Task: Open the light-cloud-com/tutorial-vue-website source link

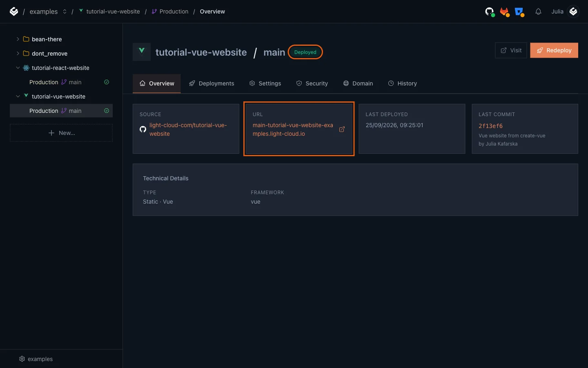Action: 188,129
